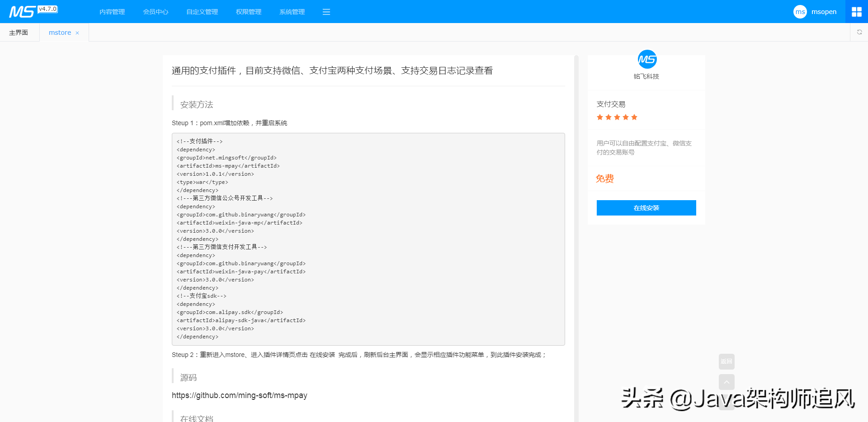The width and height of the screenshot is (868, 422).
Task: Click the scroll-to-top arrow icon
Action: [726, 382]
